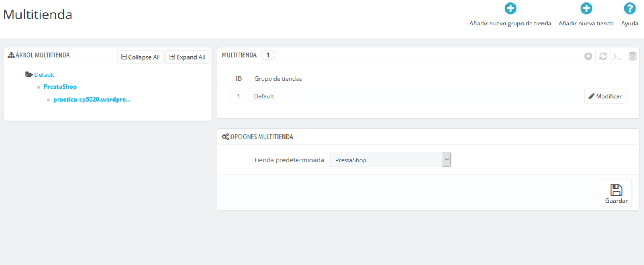644x265 pixels.
Task: Click the Añadir nueva tienda plus icon
Action: [x=586, y=8]
